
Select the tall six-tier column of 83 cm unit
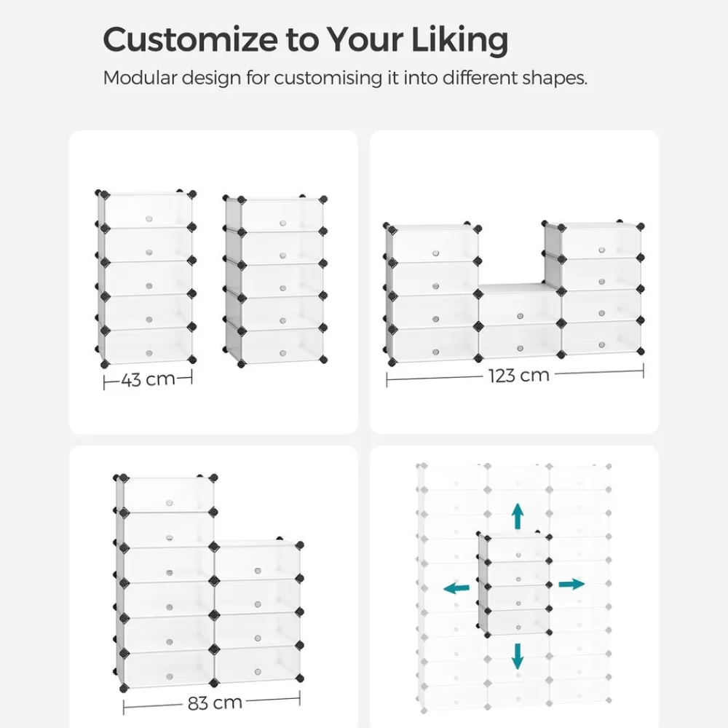tap(165, 582)
